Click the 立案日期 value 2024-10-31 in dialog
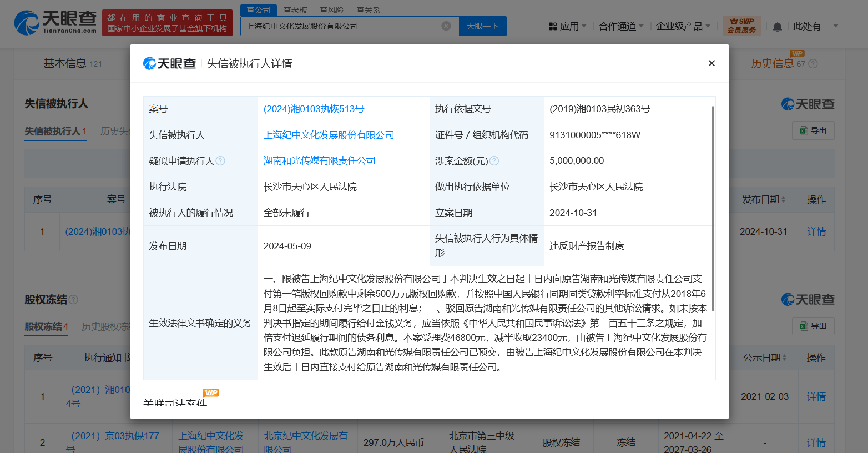 (573, 213)
